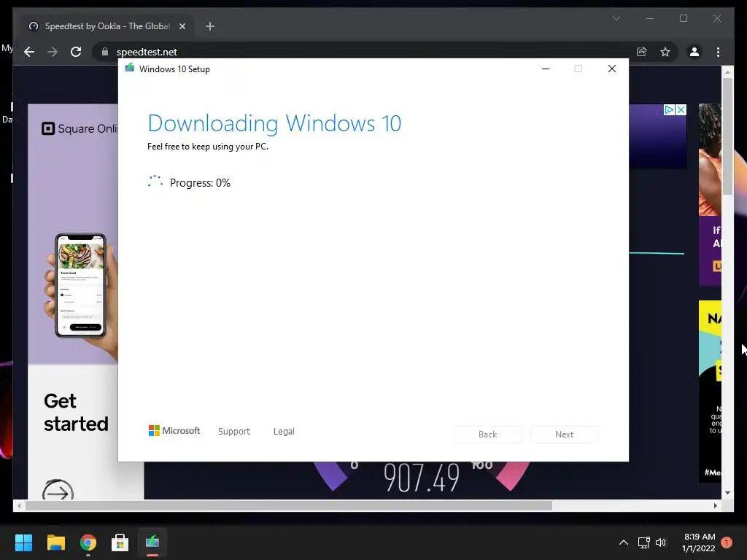Click the horizontal scrollbar thumb
Image resolution: width=747 pixels, height=560 pixels.
[x=289, y=506]
